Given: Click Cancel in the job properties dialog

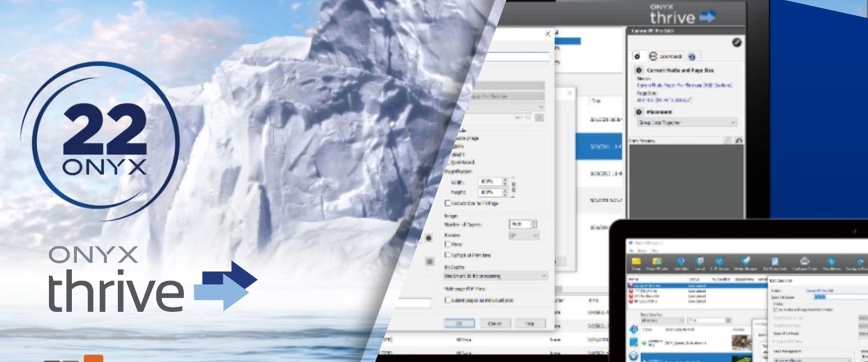Looking at the screenshot, I should click(495, 323).
